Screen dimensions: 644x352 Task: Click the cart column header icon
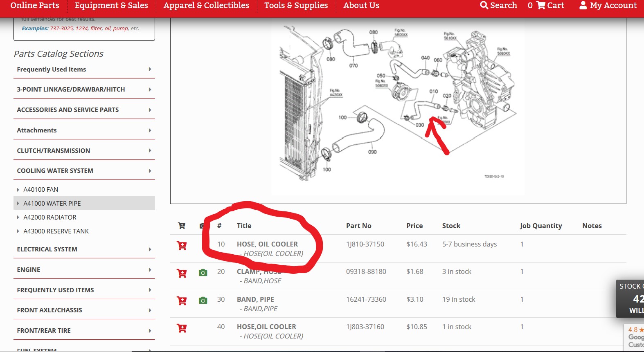[182, 226]
